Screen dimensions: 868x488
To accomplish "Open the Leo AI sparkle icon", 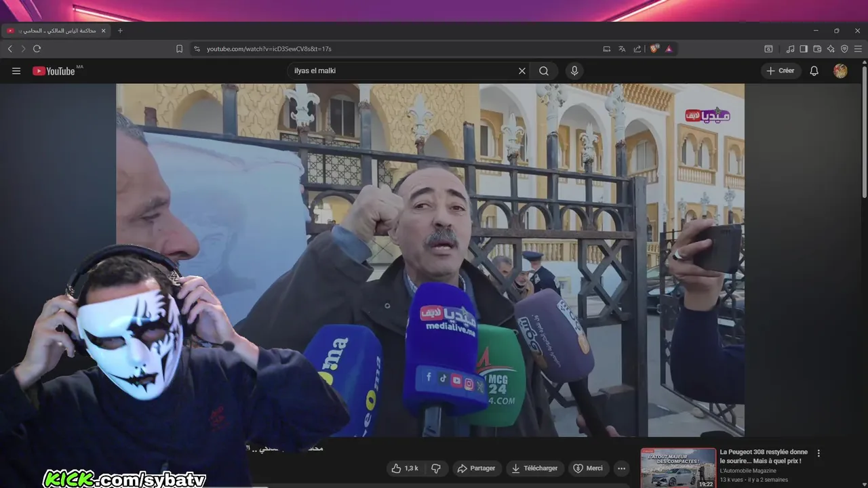I will click(x=831, y=49).
